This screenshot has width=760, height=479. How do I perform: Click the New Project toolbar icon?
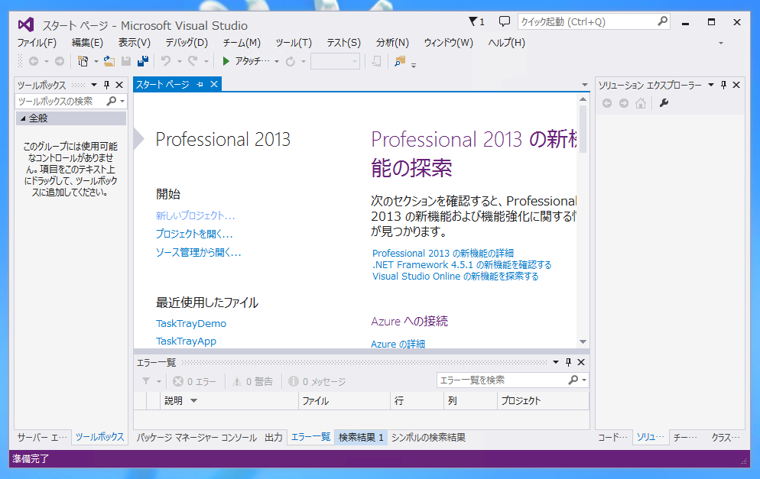(83, 61)
